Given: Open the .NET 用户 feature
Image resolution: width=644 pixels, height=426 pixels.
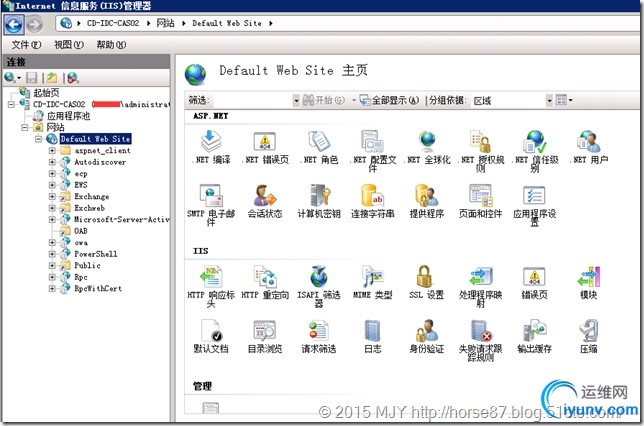Looking at the screenshot, I should [589, 147].
